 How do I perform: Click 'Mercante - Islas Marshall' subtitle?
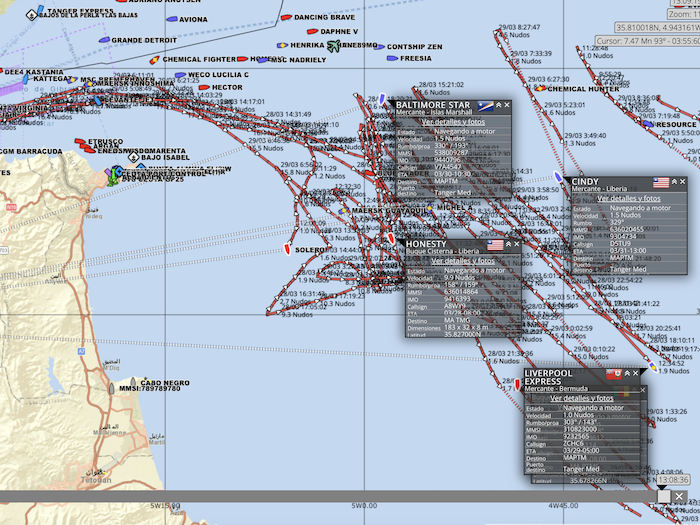[434, 112]
